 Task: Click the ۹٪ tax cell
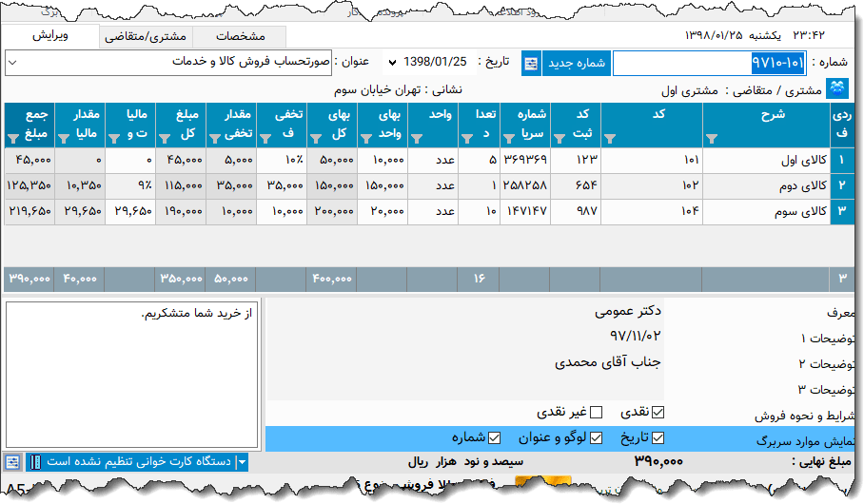pyautogui.click(x=130, y=185)
